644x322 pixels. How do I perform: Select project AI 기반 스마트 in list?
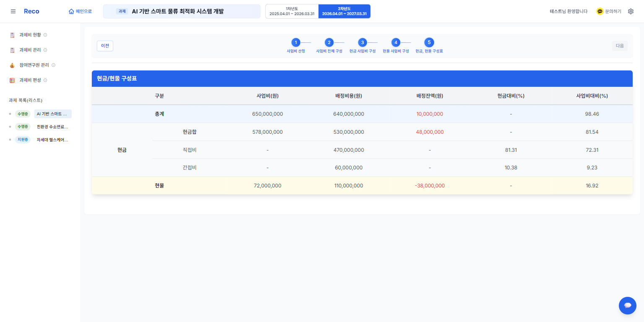tap(53, 114)
